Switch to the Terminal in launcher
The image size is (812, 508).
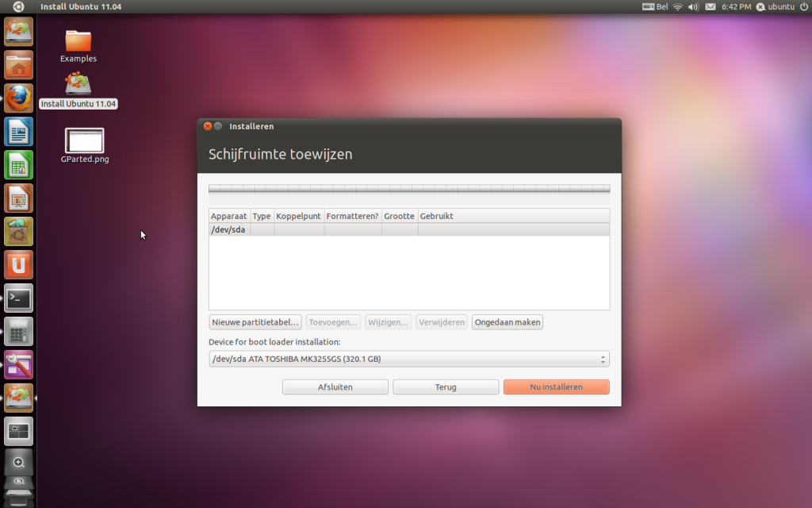point(18,298)
